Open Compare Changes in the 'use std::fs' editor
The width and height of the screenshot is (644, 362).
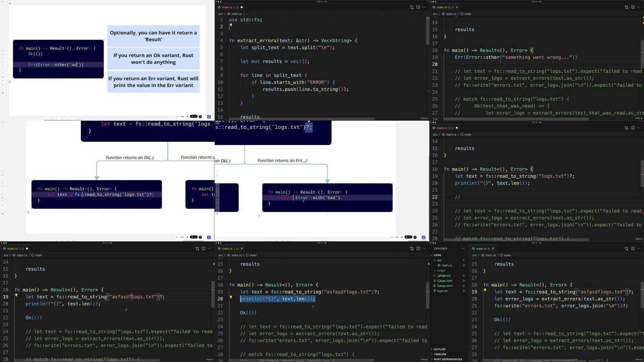(x=412, y=7)
